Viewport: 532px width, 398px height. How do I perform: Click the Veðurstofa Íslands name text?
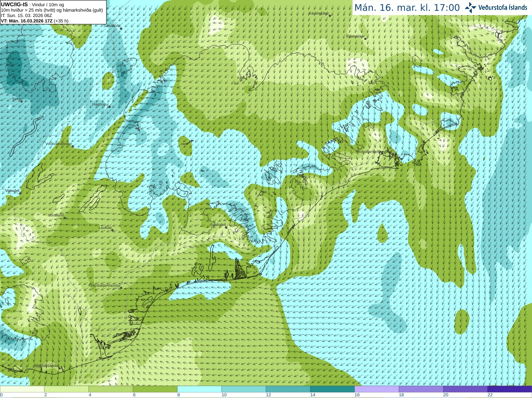503,7
